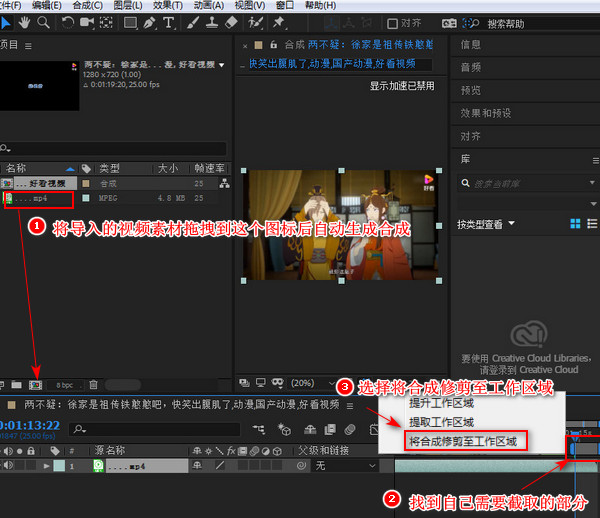The image size is (600, 518).
Task: Open the 编辑(E) menu
Action: (x=47, y=5)
